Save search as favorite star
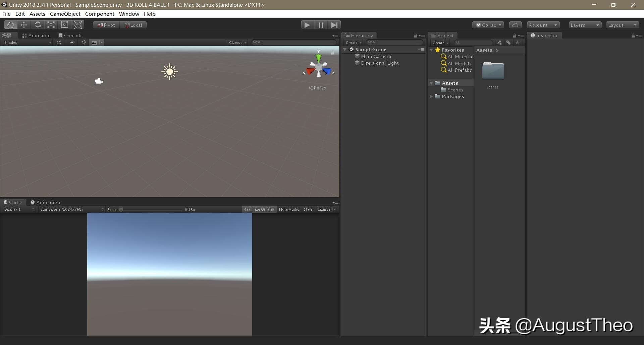This screenshot has width=644, height=345. [518, 43]
